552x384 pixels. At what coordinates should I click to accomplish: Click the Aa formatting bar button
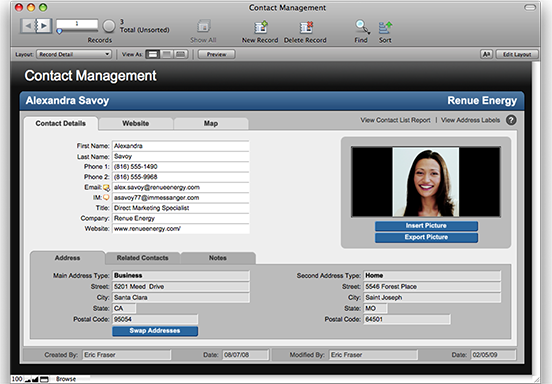[487, 54]
